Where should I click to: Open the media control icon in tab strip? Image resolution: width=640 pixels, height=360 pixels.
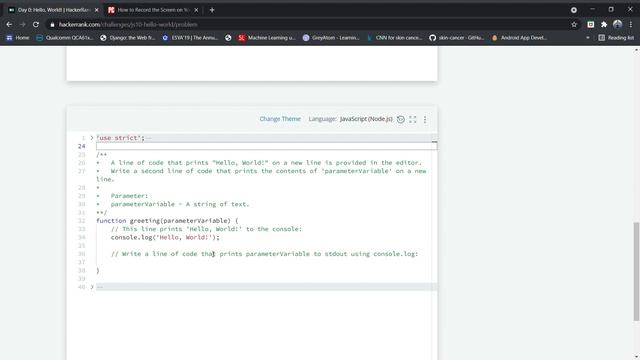pyautogui.click(x=574, y=10)
